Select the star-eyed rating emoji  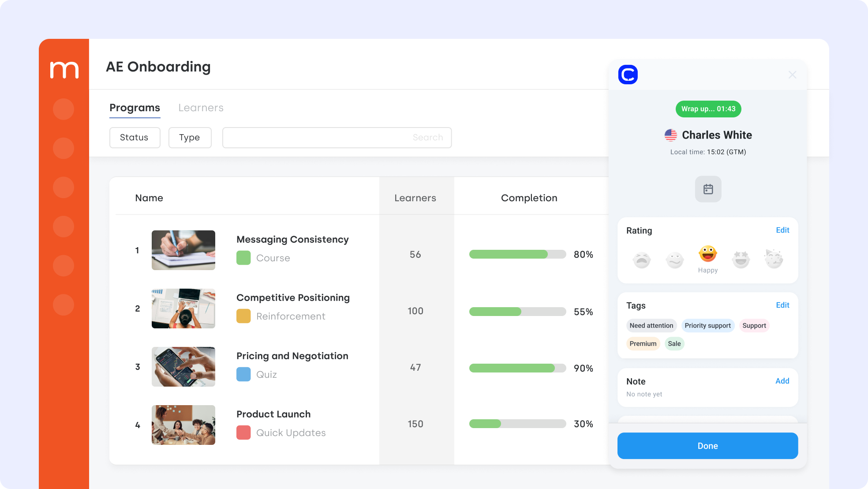(741, 260)
